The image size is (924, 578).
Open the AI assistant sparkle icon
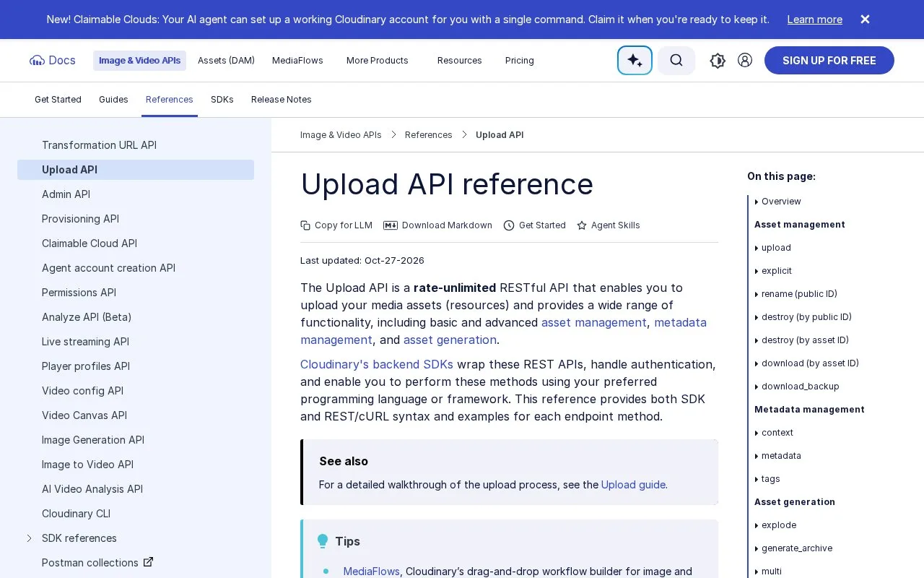click(635, 61)
